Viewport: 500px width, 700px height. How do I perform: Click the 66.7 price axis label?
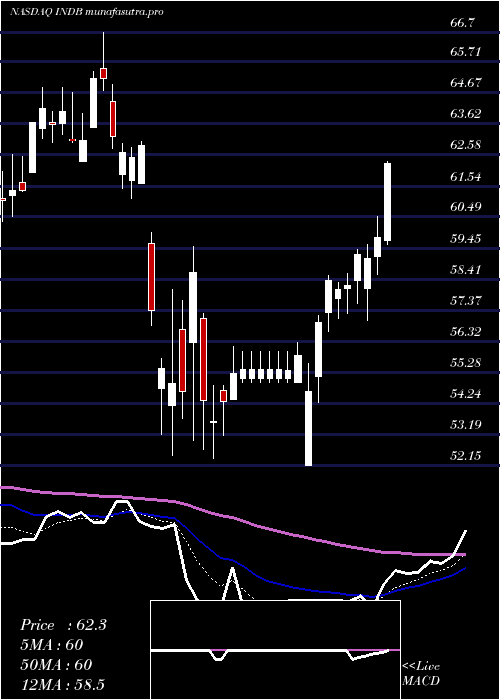(463, 22)
